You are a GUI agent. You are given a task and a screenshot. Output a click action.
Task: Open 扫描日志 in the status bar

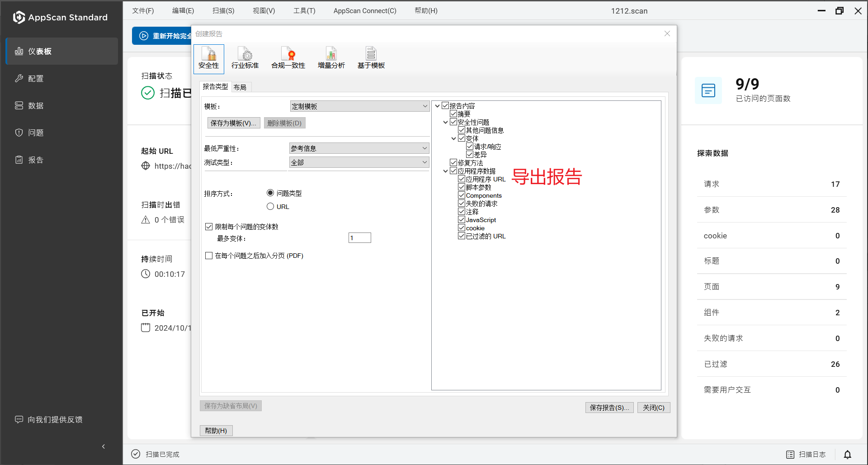coord(806,454)
